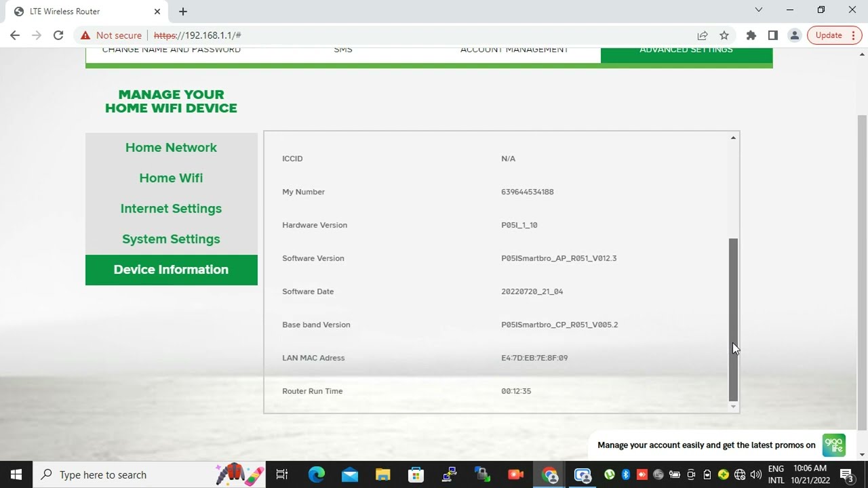Select Home Wifi in the sidebar

coord(171,178)
